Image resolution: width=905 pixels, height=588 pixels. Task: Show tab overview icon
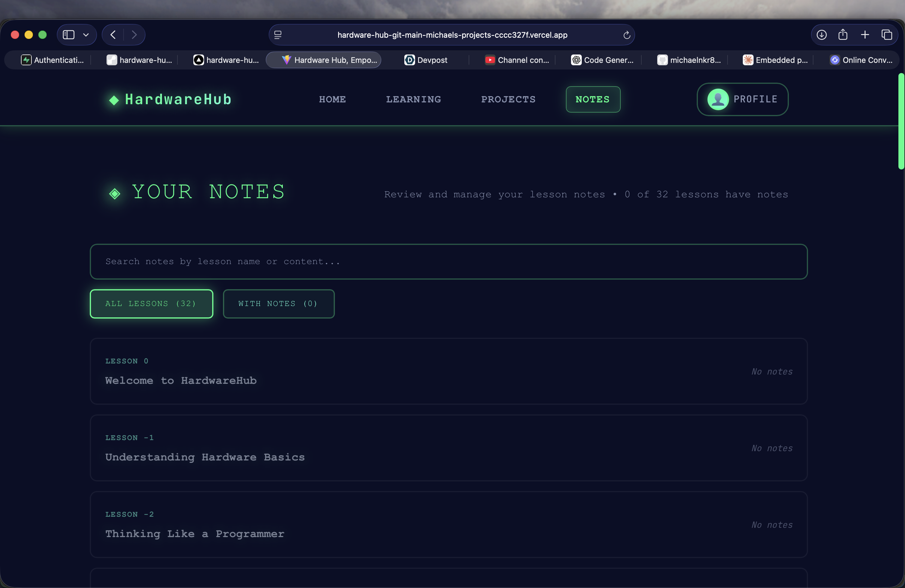point(887,35)
